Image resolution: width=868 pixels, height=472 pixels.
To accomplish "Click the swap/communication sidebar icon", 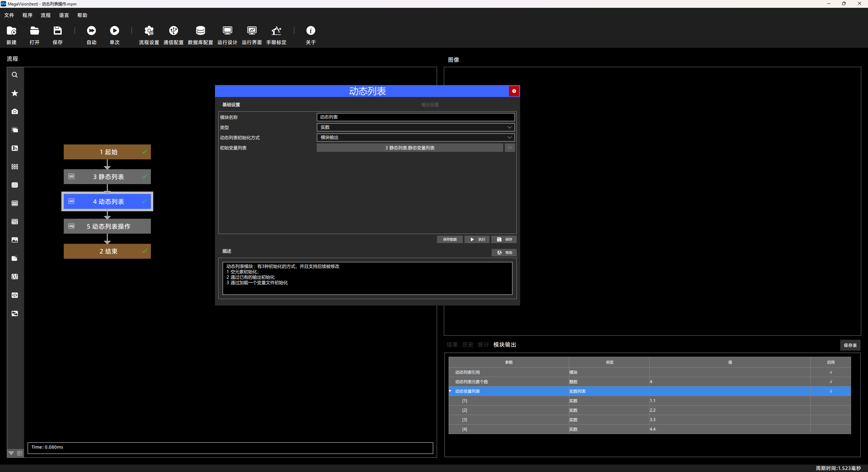I will coord(15,313).
